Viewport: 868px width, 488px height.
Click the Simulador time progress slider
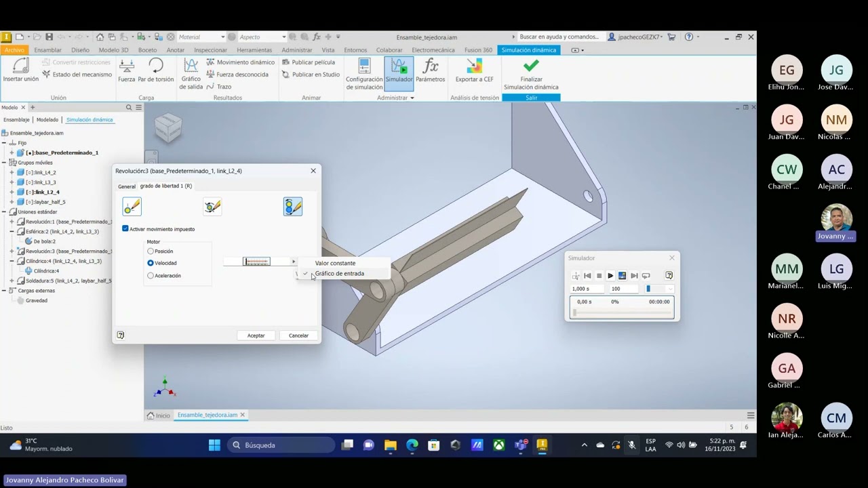[x=623, y=312]
